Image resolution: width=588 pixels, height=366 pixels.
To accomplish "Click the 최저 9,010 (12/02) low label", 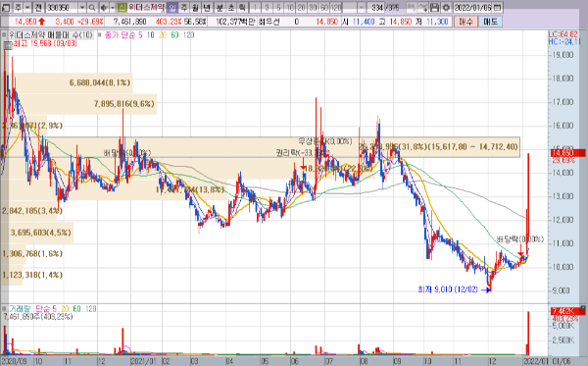I will [448, 289].
